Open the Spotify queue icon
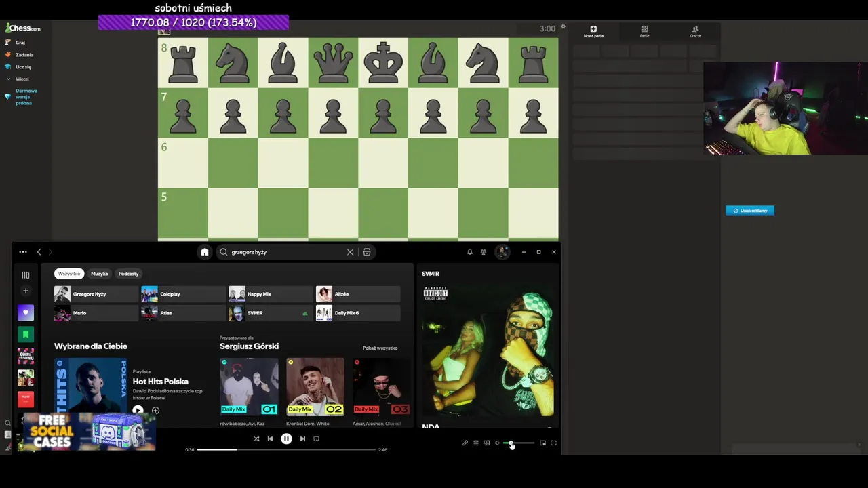Screen dimensions: 868x488 point(476,443)
